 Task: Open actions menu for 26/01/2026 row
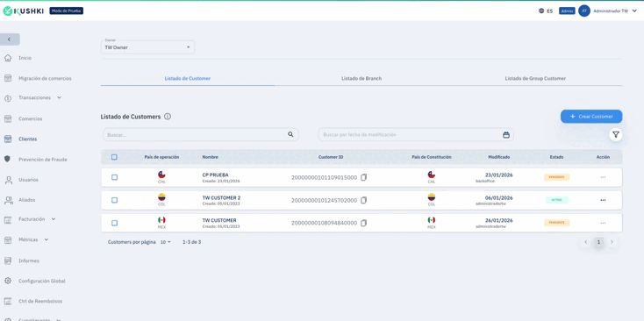pyautogui.click(x=603, y=223)
